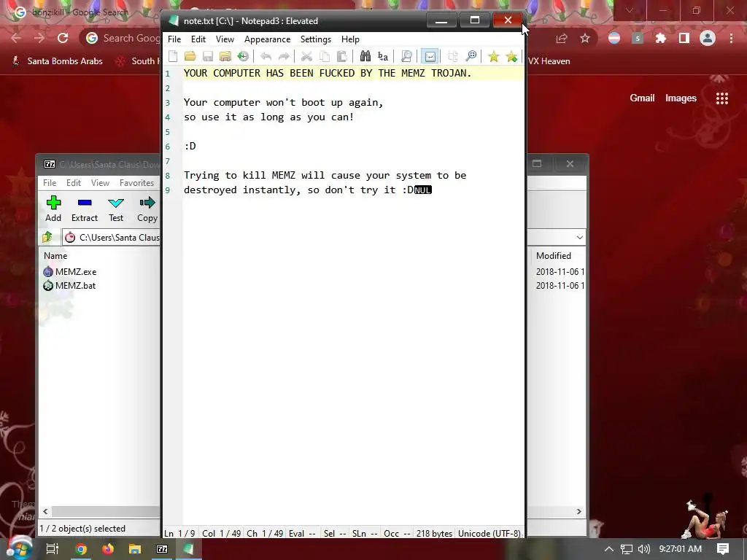Click the Cut scissors icon

point(306,57)
